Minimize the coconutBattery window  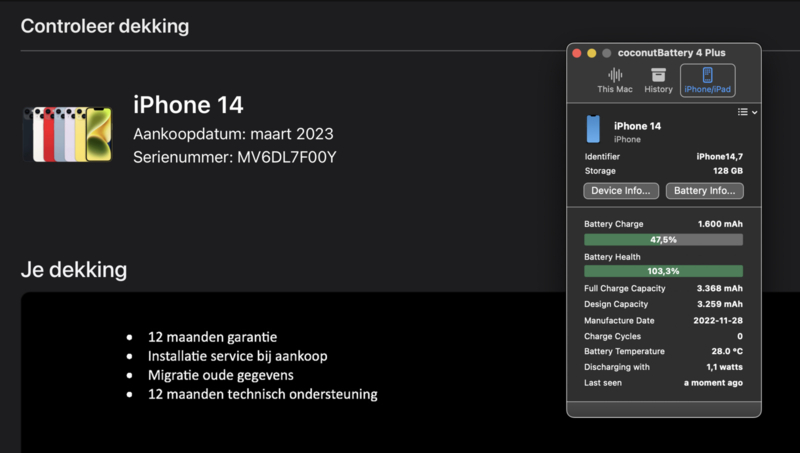(x=592, y=53)
